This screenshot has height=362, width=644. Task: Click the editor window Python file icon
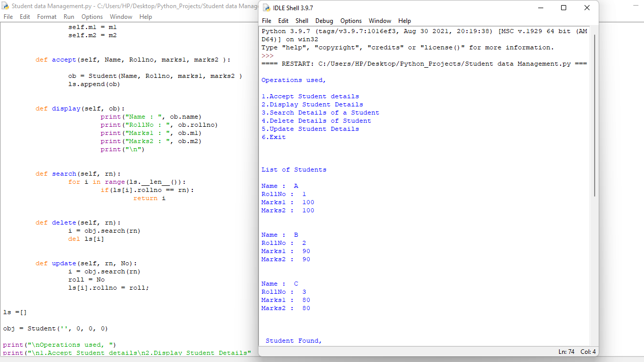pyautogui.click(x=5, y=6)
